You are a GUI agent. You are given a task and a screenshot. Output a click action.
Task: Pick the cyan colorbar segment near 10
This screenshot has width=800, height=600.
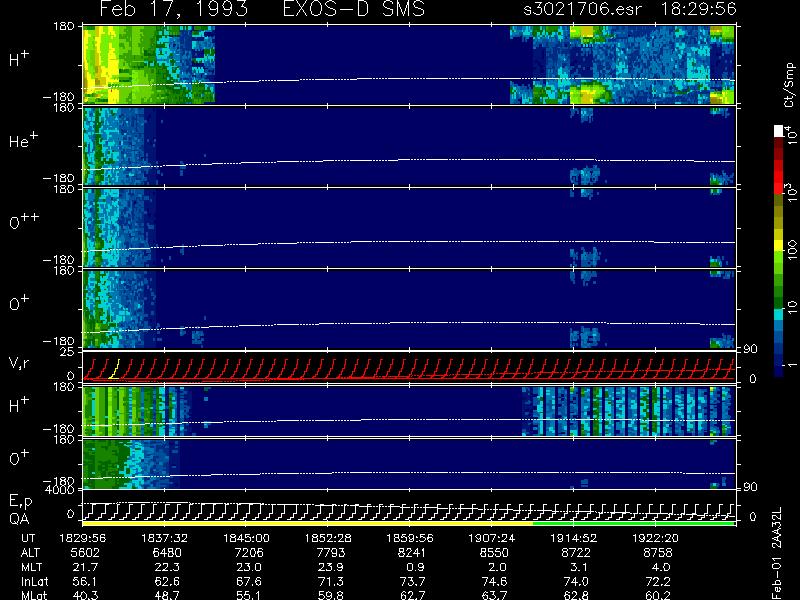[x=779, y=314]
